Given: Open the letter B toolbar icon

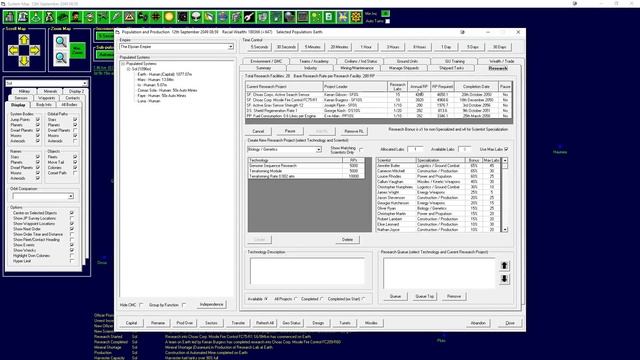Looking at the screenshot, I should tap(329, 17).
